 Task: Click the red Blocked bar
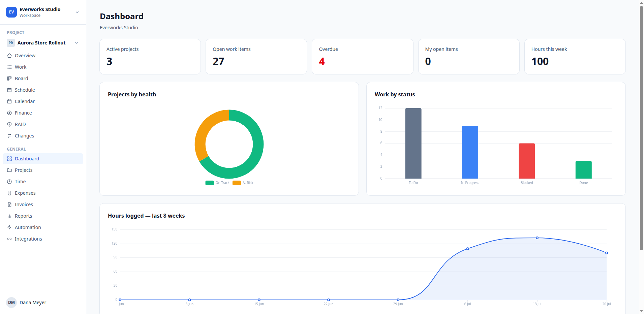[x=527, y=161]
